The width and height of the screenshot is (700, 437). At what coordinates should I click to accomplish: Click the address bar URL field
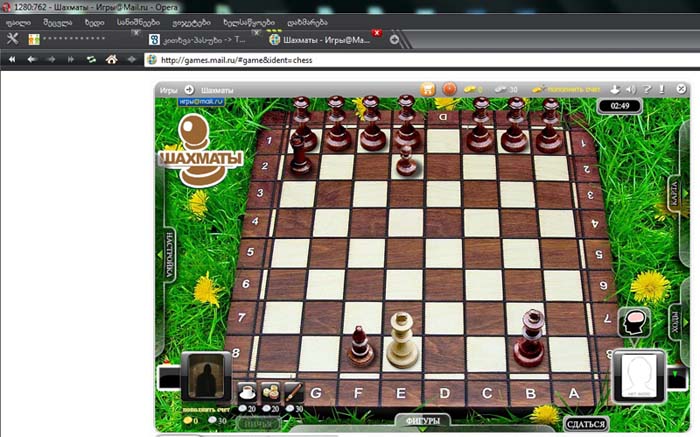[x=422, y=60]
